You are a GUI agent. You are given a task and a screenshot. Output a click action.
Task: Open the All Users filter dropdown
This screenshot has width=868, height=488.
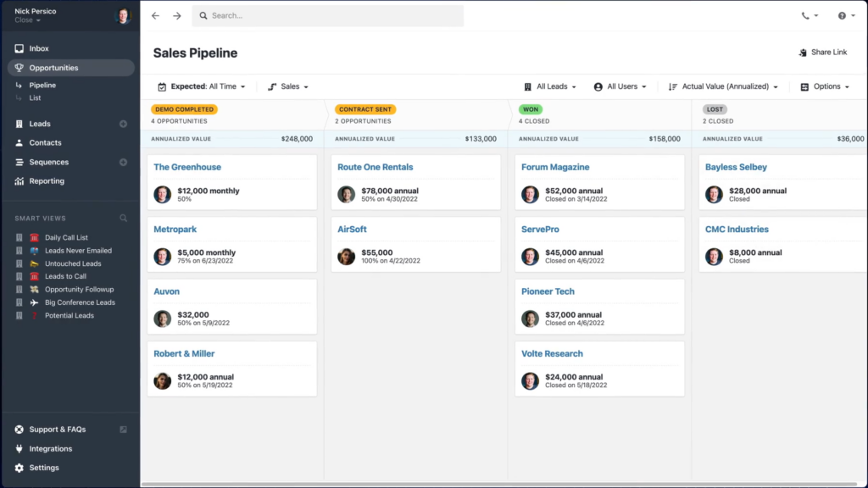620,86
